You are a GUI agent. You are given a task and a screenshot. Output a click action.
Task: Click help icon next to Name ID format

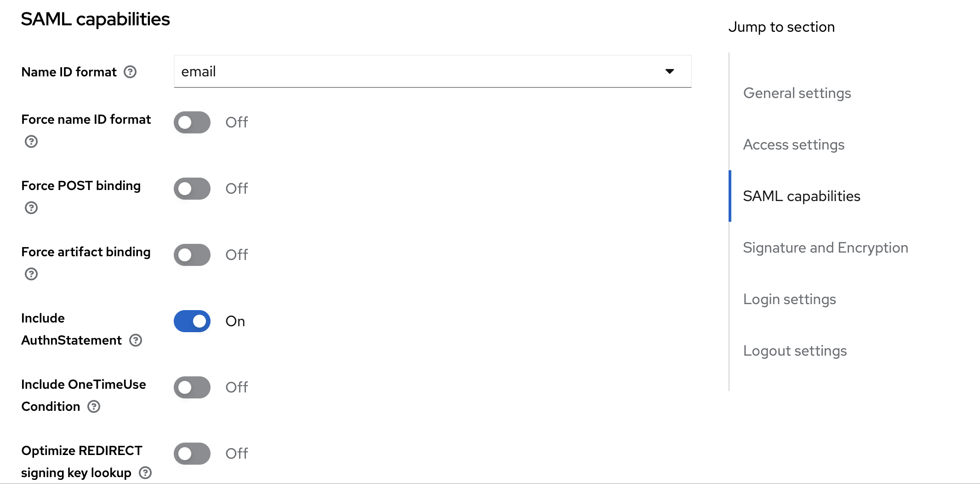(x=130, y=72)
